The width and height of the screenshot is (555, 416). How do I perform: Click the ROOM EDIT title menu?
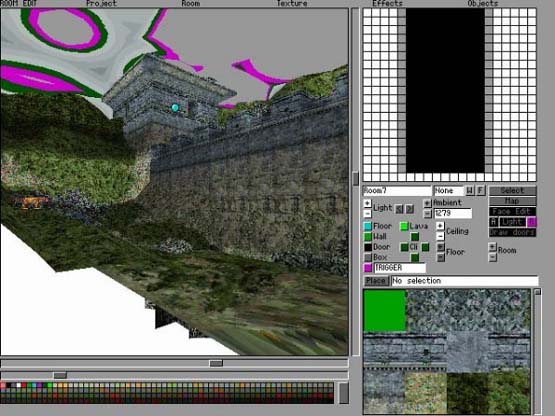(x=19, y=4)
